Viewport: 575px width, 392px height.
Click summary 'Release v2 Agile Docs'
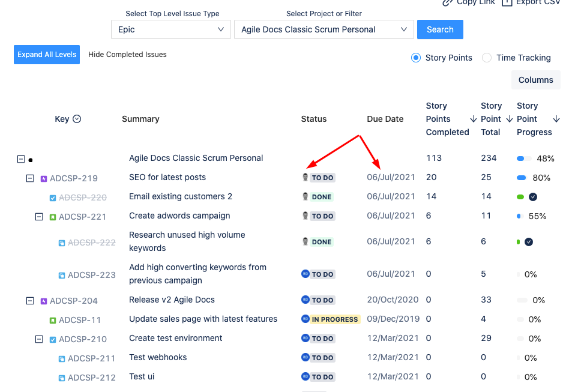pos(172,300)
